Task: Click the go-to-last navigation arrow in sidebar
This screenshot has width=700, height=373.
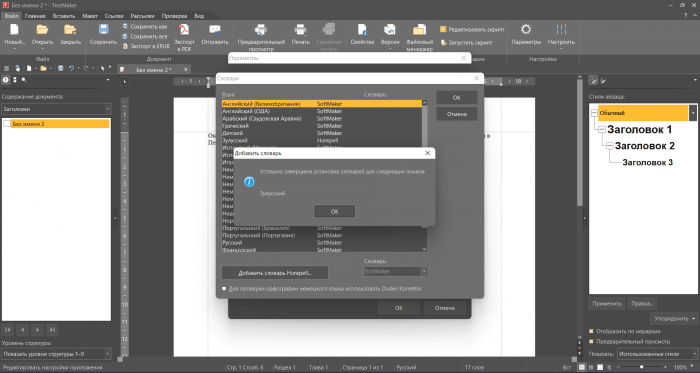Action: point(52,330)
